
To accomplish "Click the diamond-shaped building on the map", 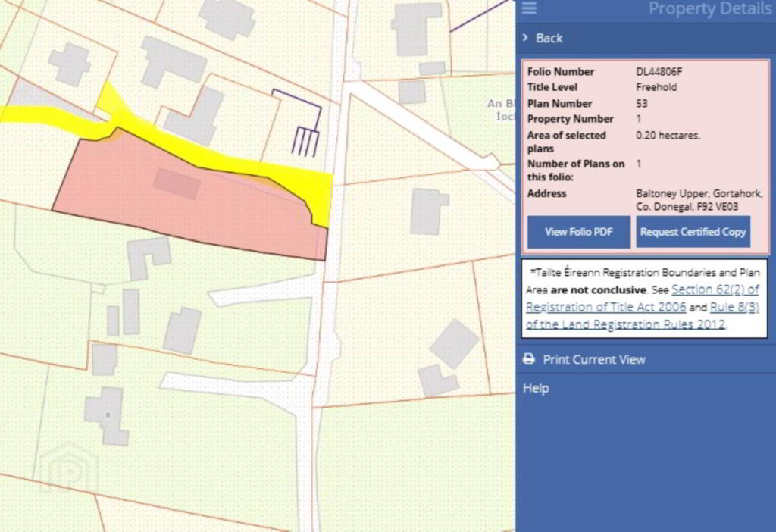I will pos(455,344).
